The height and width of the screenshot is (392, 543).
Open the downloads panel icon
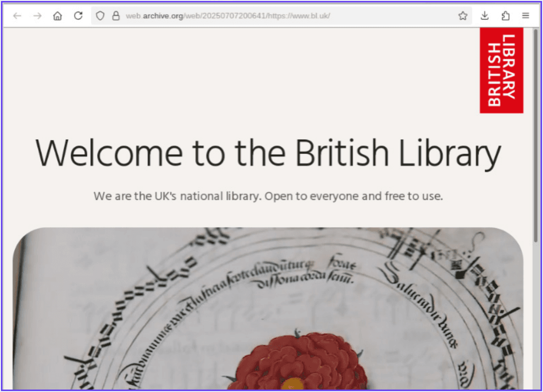[485, 16]
